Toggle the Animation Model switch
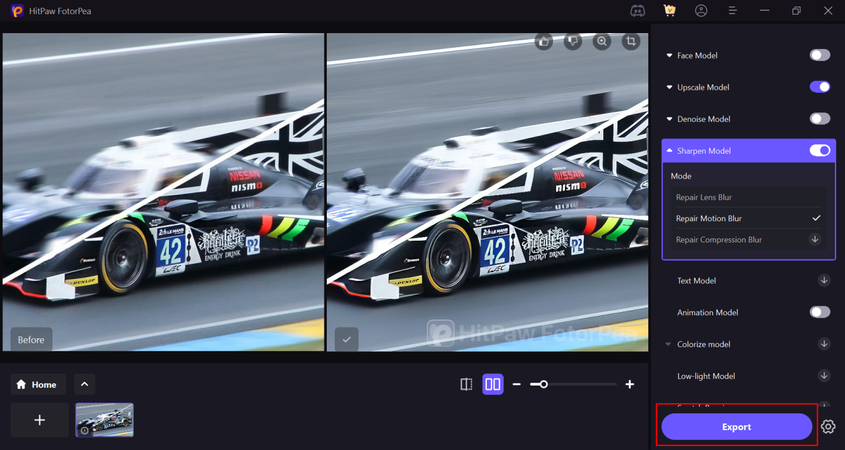This screenshot has height=450, width=845. (x=819, y=312)
